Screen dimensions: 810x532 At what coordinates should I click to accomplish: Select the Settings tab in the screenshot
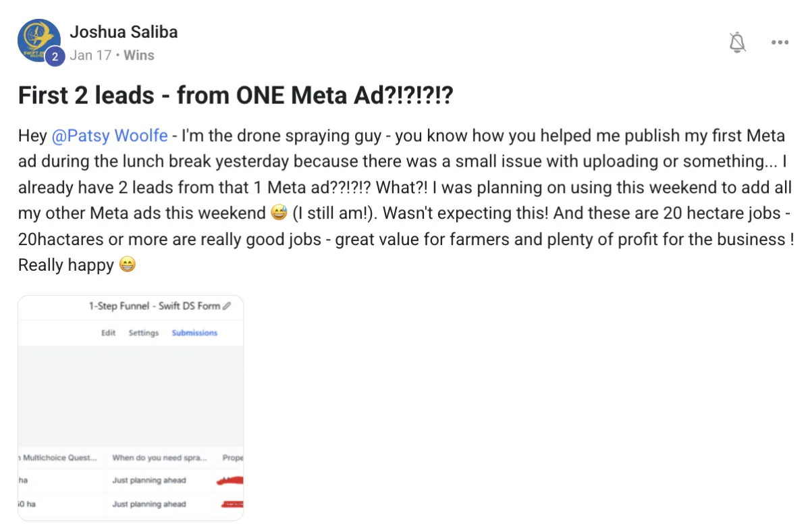144,333
